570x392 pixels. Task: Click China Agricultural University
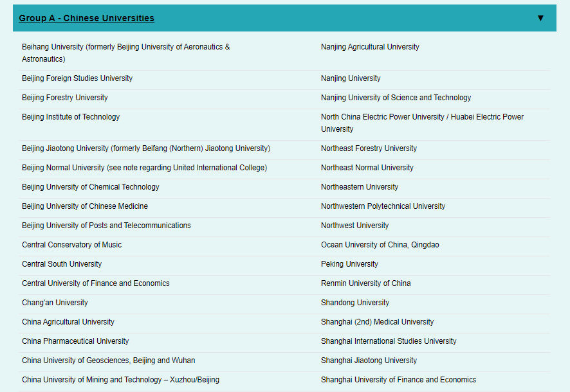pyautogui.click(x=68, y=322)
